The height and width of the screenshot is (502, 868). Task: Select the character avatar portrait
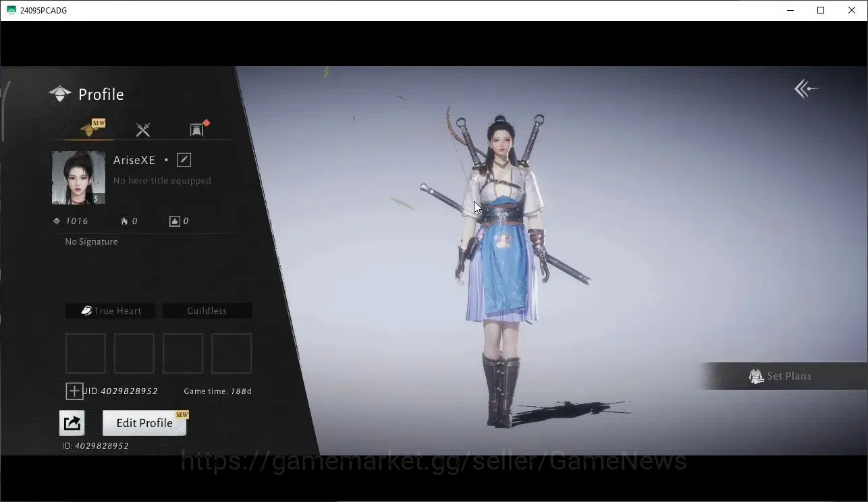78,177
